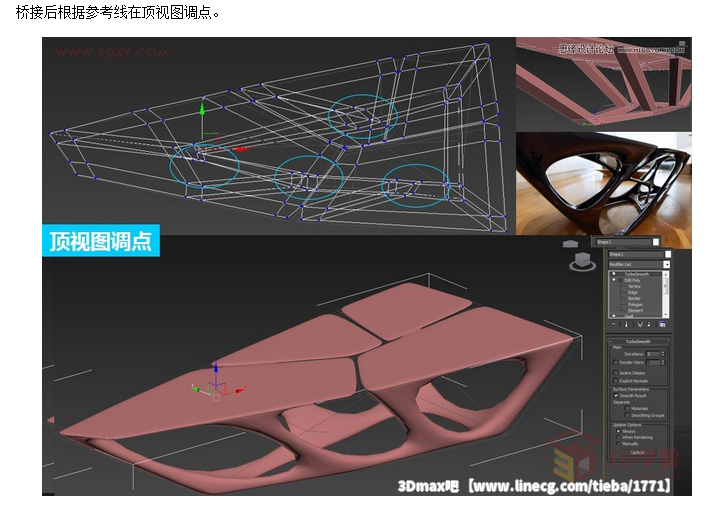Open Configure Modifier Sets icon
Image resolution: width=710 pixels, height=505 pixels.
(x=662, y=324)
